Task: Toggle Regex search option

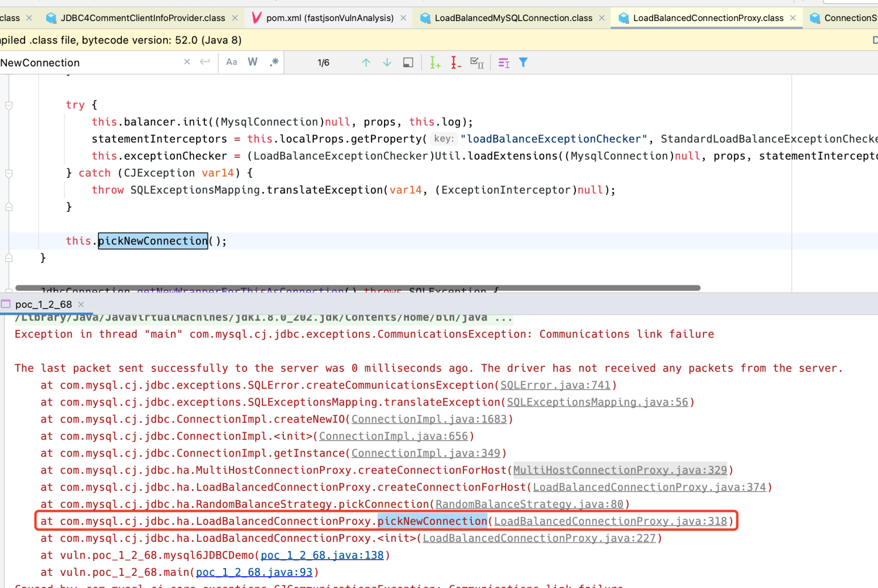Action: point(274,62)
